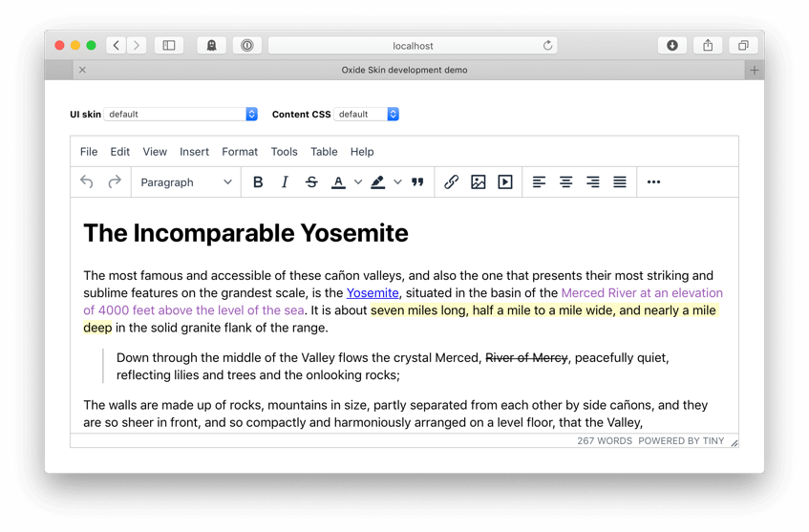Click the Redo arrow icon

pos(115,182)
